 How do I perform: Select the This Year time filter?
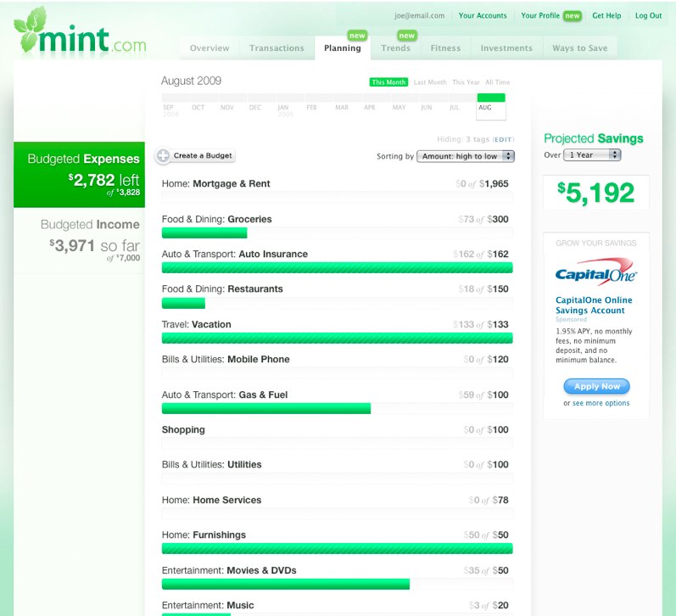[466, 82]
